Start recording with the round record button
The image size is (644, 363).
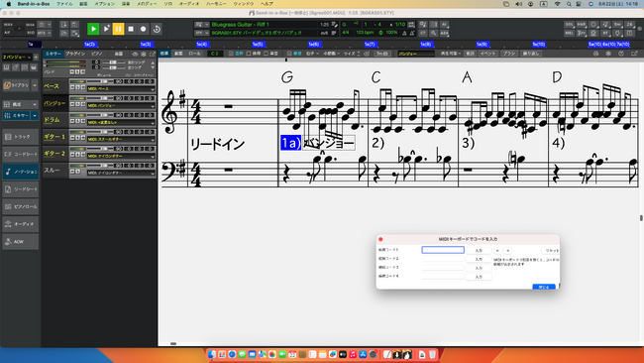[x=143, y=29]
